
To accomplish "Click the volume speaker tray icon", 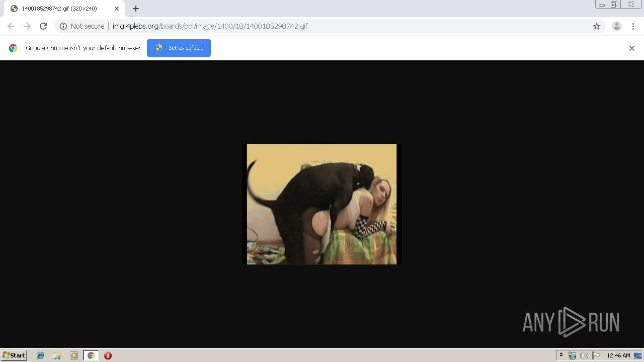I will [584, 355].
